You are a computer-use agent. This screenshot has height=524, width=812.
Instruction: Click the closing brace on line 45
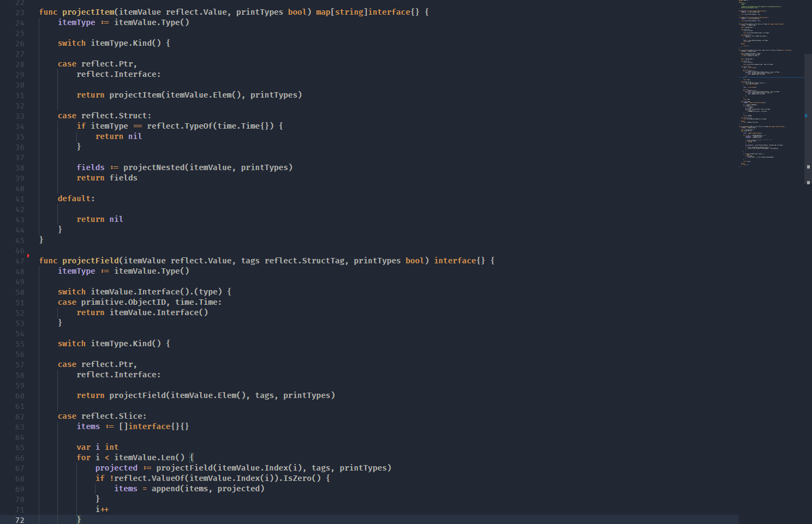(41, 240)
